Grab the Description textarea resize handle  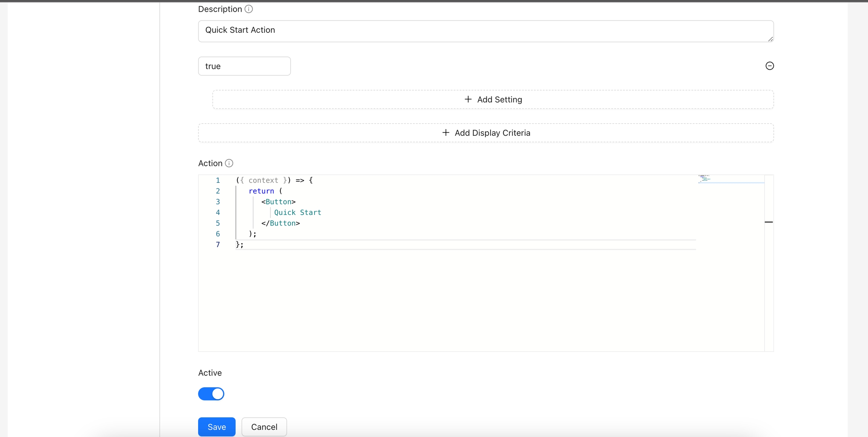tap(770, 39)
